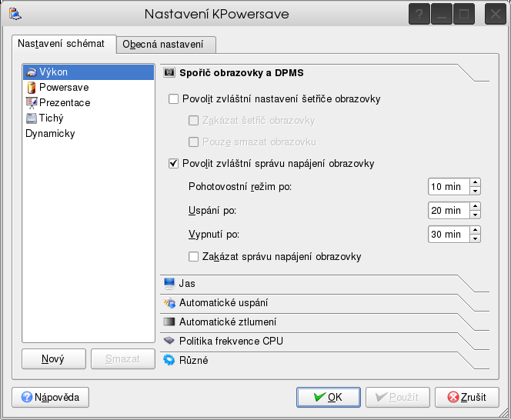Image resolution: width=511 pixels, height=420 pixels.
Task: Click the KPowersave app icon in title bar
Action: point(15,14)
